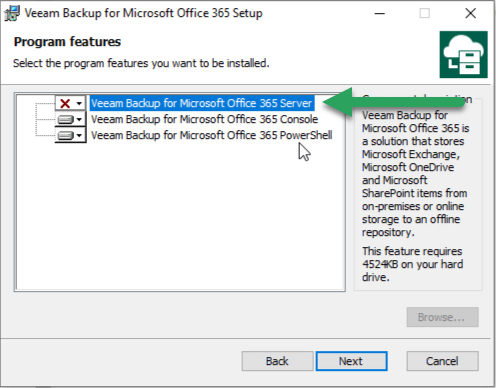This screenshot has height=388, width=496.
Task: Minimize the Setup window
Action: tap(379, 13)
